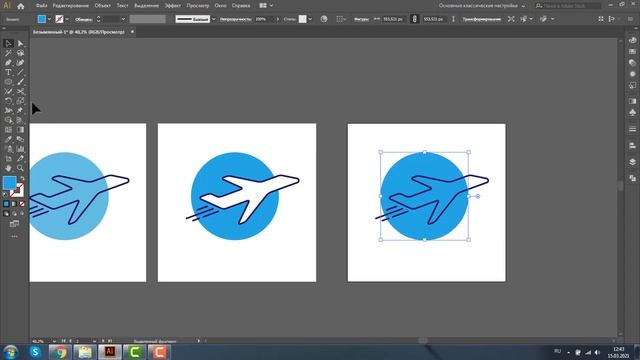This screenshot has width=640, height=360.
Task: Click the Трансформирование transform link
Action: point(482,19)
